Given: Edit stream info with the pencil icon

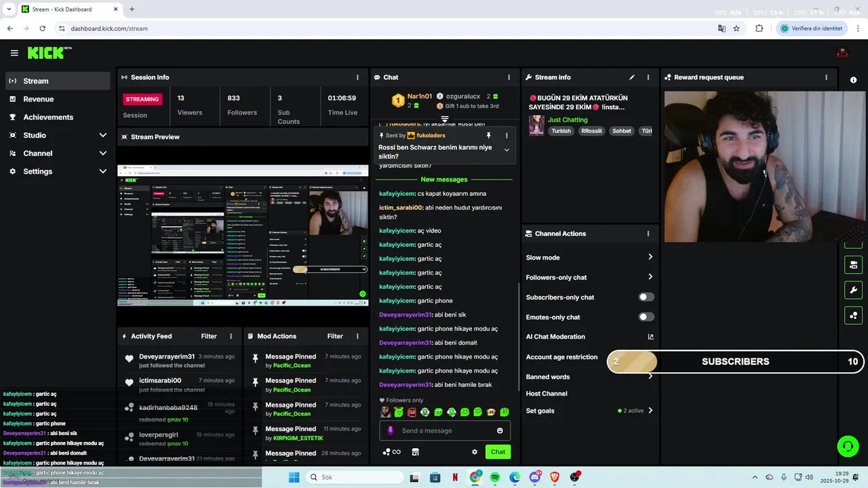Looking at the screenshot, I should 632,77.
